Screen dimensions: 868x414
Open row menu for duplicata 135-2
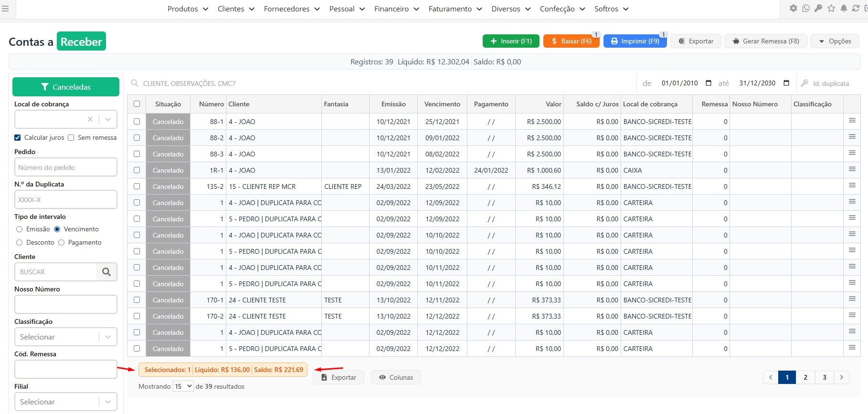pos(852,186)
